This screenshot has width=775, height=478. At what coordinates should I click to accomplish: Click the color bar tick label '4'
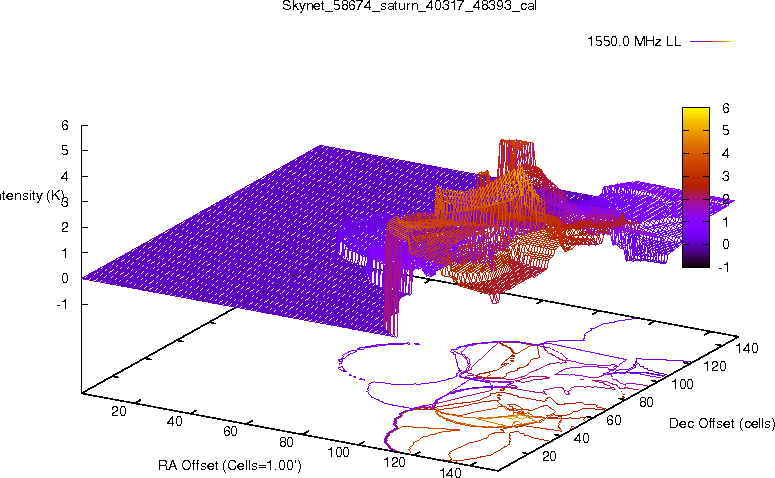(x=725, y=154)
